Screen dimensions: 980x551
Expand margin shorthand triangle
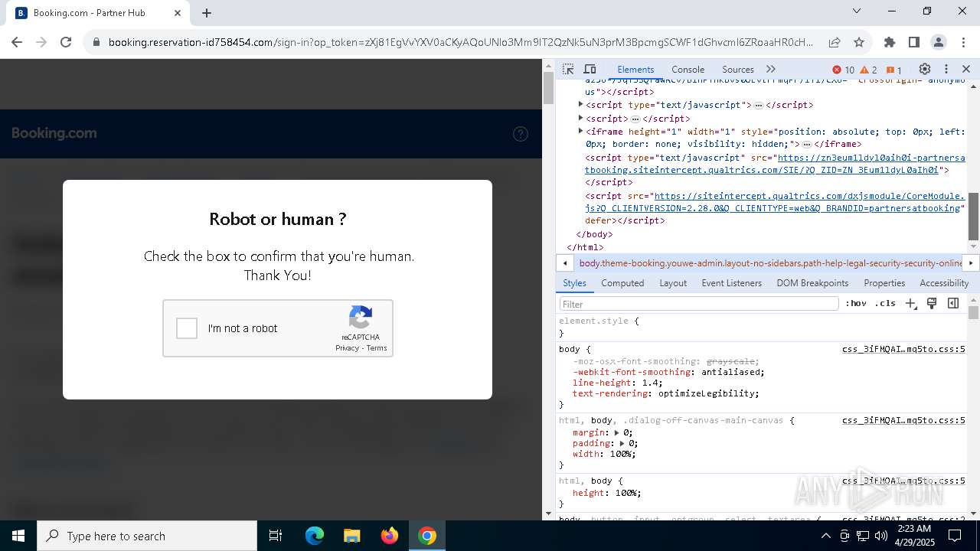coord(616,433)
